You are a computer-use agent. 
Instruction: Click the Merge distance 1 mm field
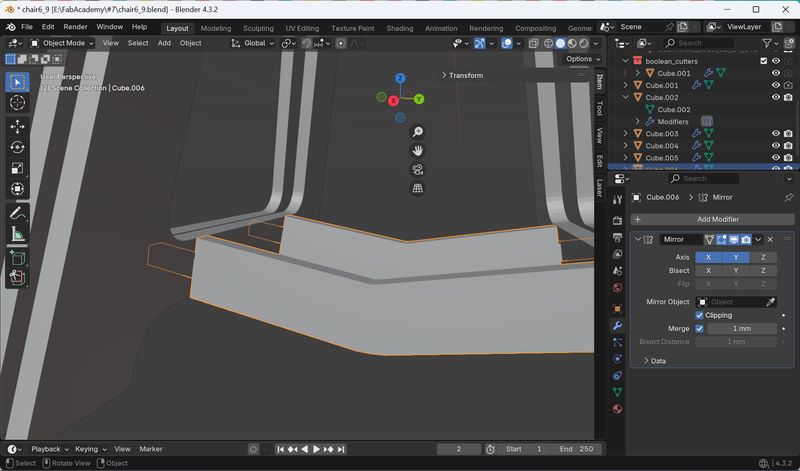pos(742,329)
